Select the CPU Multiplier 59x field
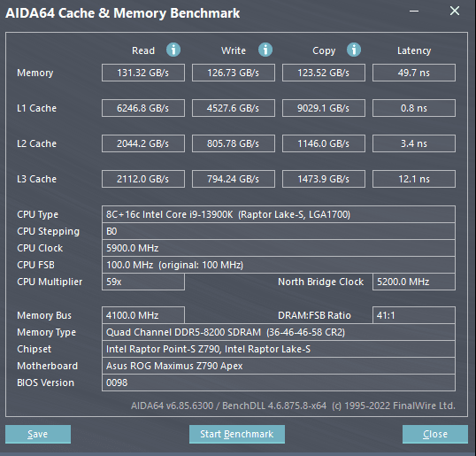 click(143, 282)
